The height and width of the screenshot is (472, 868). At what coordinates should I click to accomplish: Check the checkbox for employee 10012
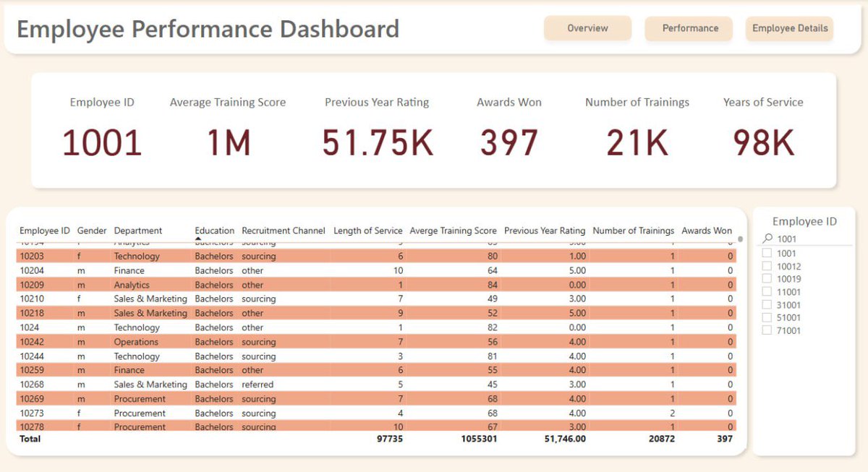point(766,265)
